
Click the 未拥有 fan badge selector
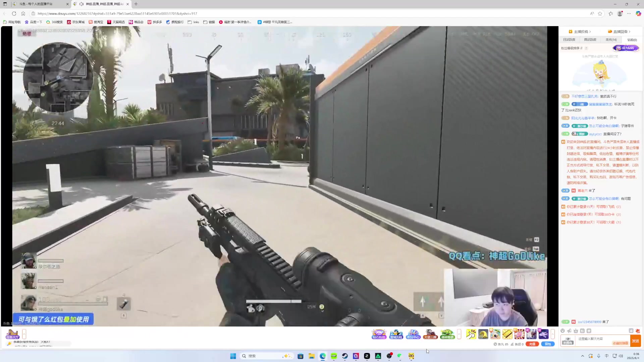(568, 341)
